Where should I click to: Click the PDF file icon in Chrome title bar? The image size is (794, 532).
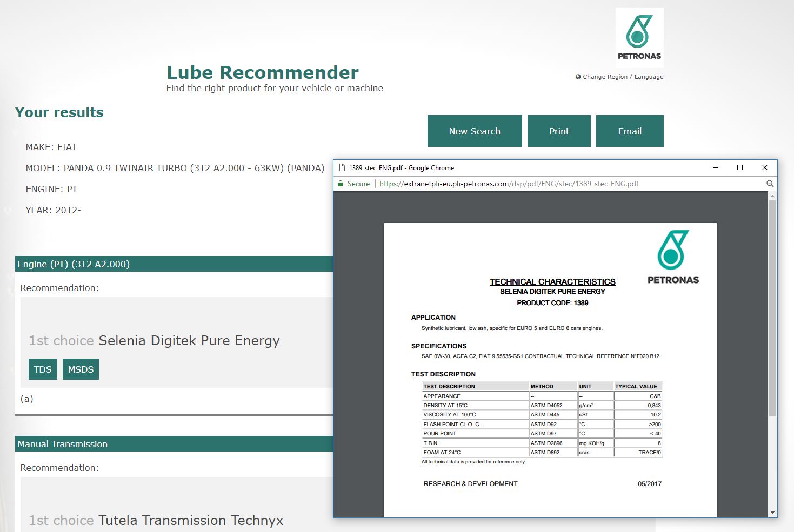[x=342, y=168]
